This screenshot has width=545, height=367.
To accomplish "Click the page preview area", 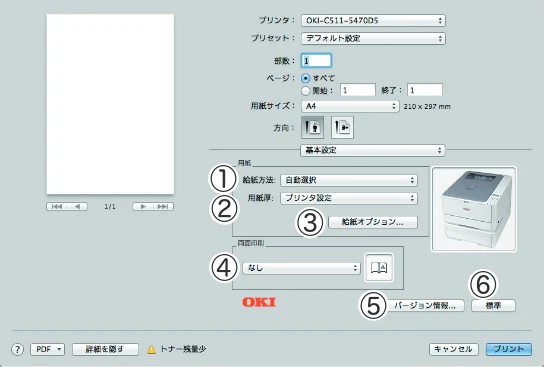I will 111,104.
